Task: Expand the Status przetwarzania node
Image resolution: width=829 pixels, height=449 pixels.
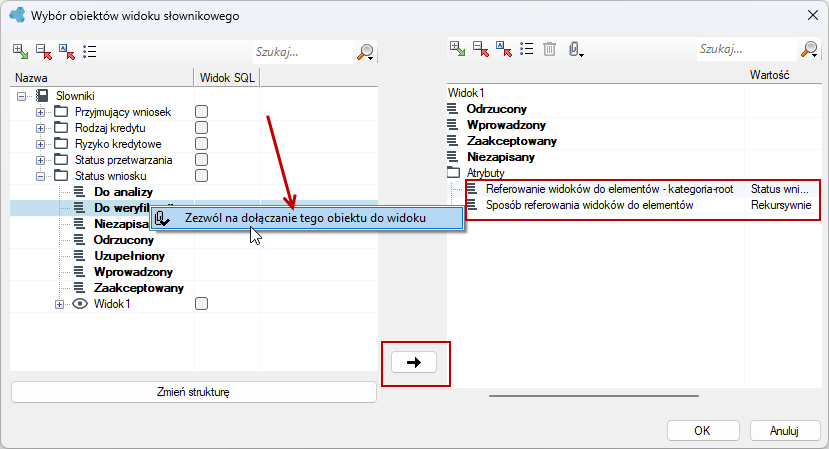Action: [40, 160]
